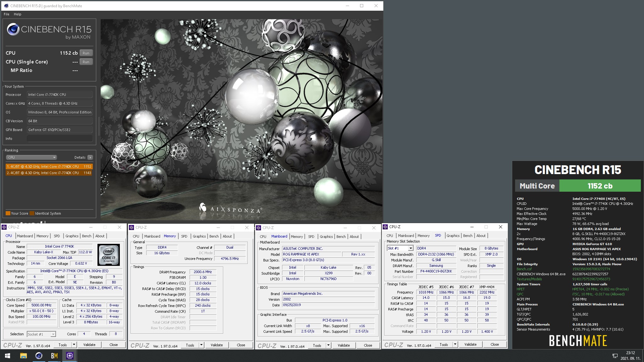This screenshot has width=644, height=362.
Task: Run CPU Single Core benchmark
Action: coord(86,62)
